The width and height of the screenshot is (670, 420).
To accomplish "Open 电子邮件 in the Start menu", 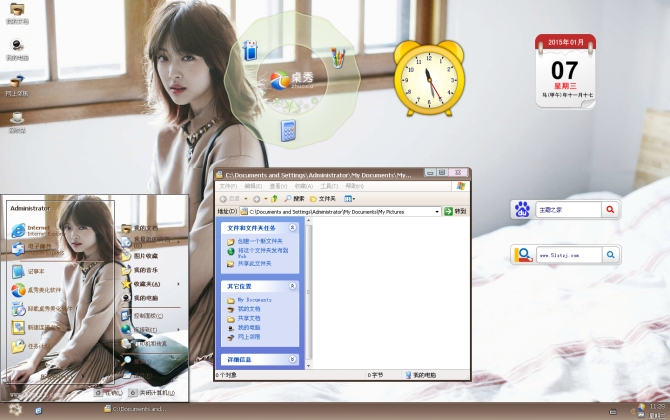I will 38,249.
